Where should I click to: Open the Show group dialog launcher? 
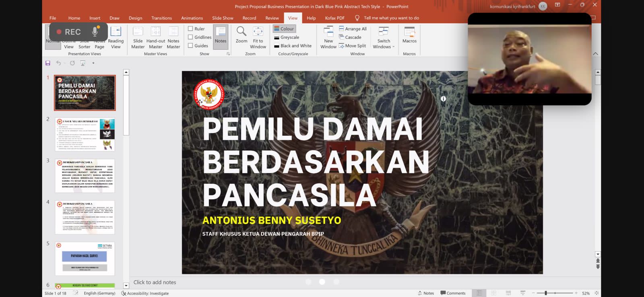228,54
